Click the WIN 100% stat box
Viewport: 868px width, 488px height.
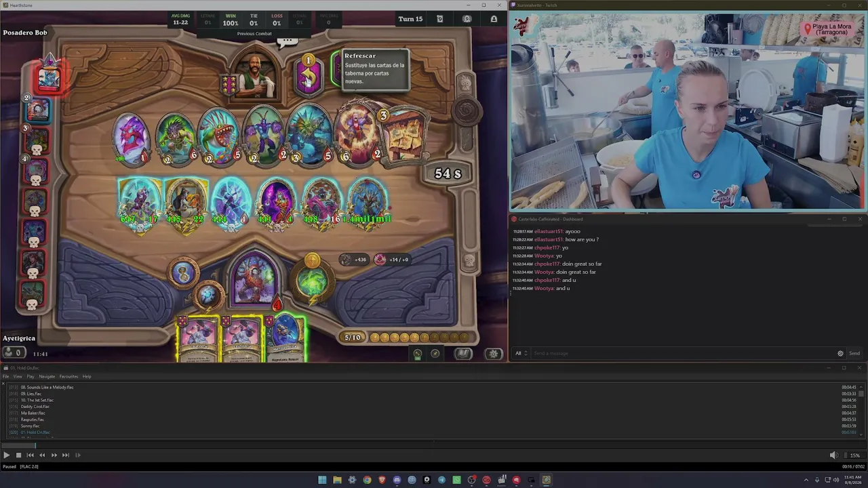coord(231,20)
